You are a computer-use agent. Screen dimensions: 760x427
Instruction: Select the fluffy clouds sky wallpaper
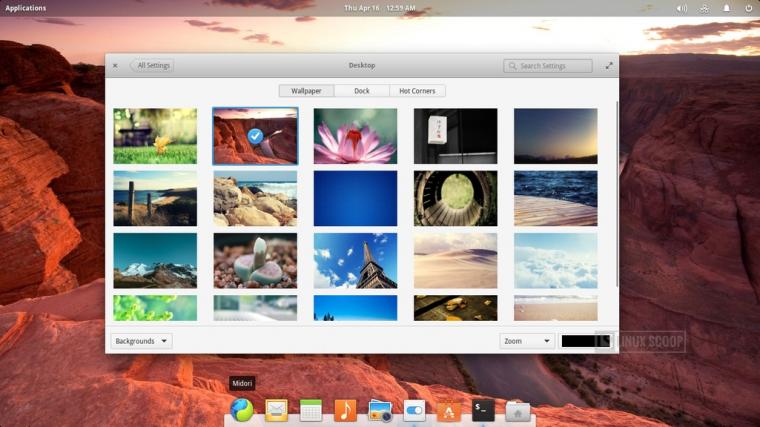point(555,261)
